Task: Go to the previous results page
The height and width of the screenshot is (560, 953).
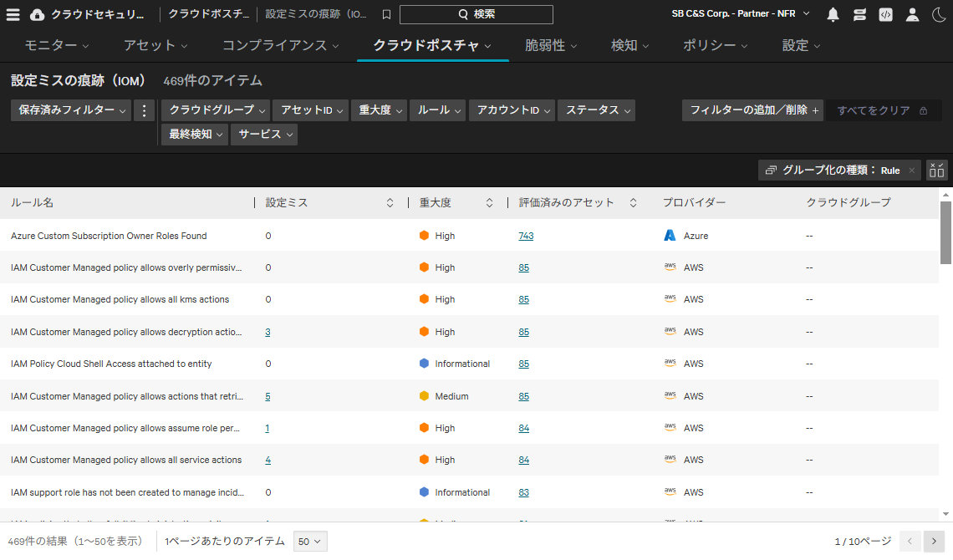Action: pos(910,541)
